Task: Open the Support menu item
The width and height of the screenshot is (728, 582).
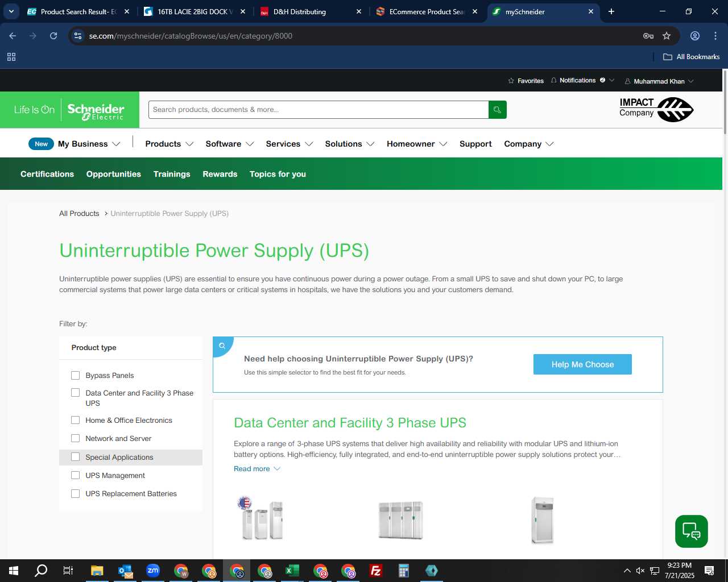Action: 475,144
